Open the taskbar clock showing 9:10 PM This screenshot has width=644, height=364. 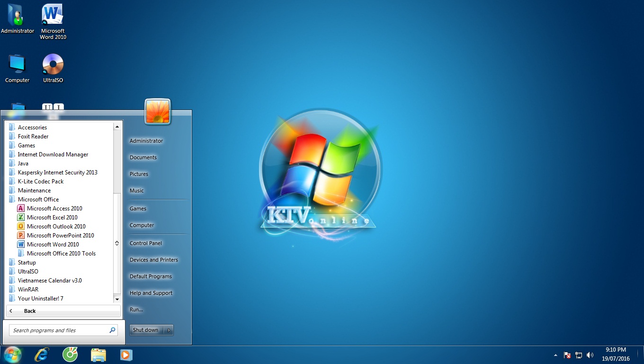tap(616, 355)
